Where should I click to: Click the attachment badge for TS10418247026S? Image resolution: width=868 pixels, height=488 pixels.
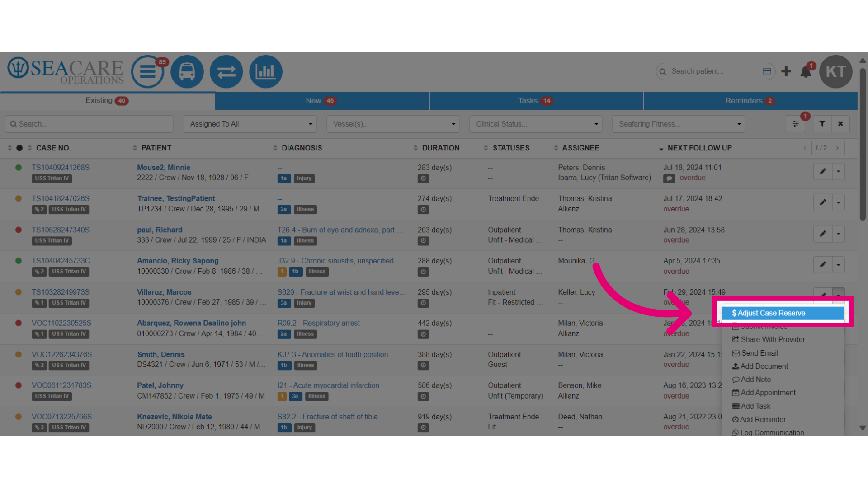click(39, 210)
